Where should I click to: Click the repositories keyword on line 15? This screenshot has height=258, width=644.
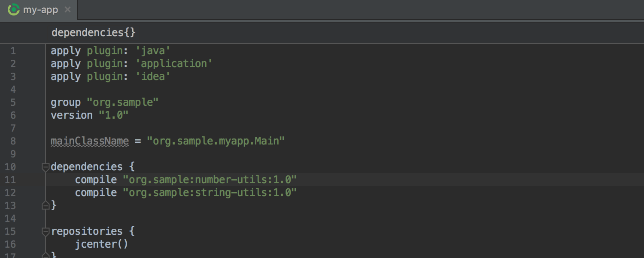[87, 231]
